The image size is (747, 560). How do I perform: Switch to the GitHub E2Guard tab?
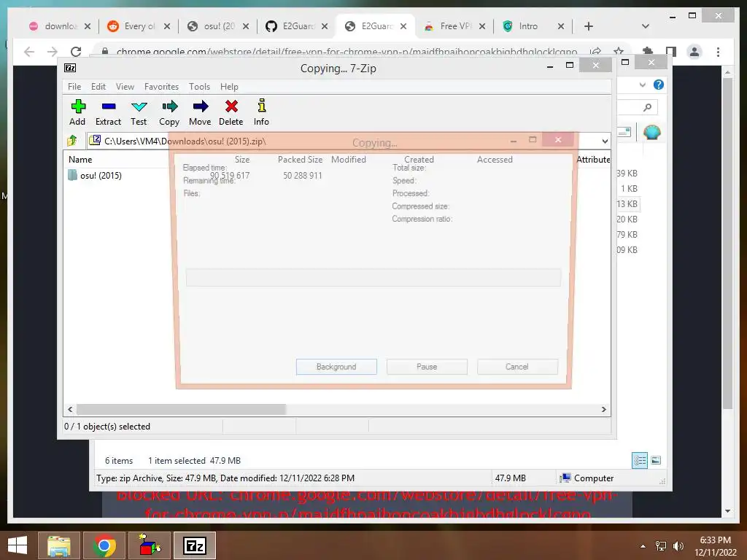[296, 26]
